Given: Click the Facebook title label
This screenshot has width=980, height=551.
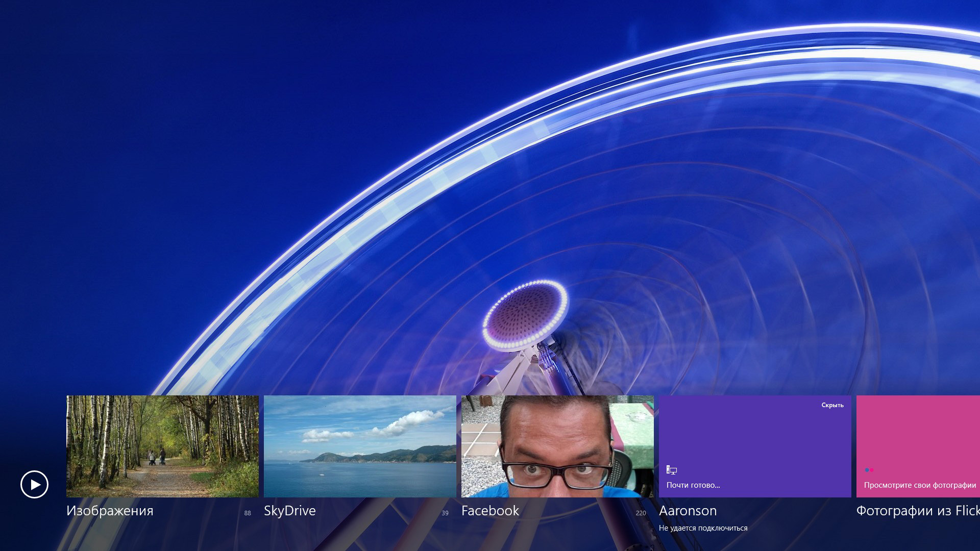Looking at the screenshot, I should click(490, 511).
